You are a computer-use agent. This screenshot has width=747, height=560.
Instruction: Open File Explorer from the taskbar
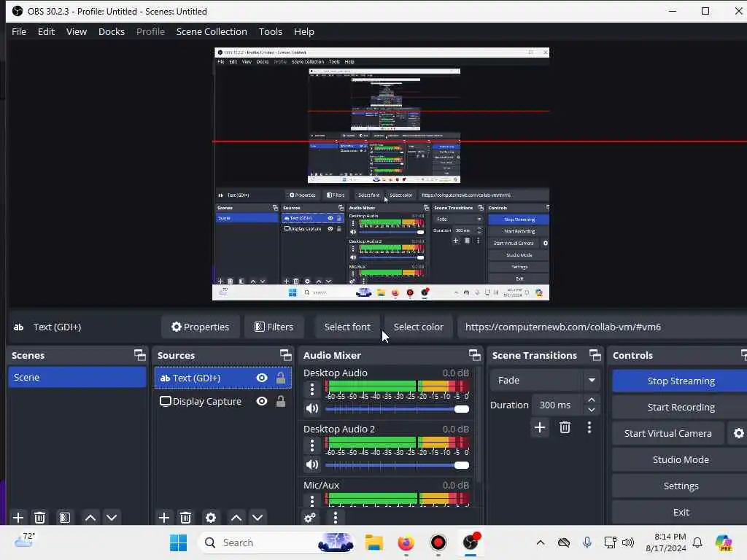click(x=374, y=542)
